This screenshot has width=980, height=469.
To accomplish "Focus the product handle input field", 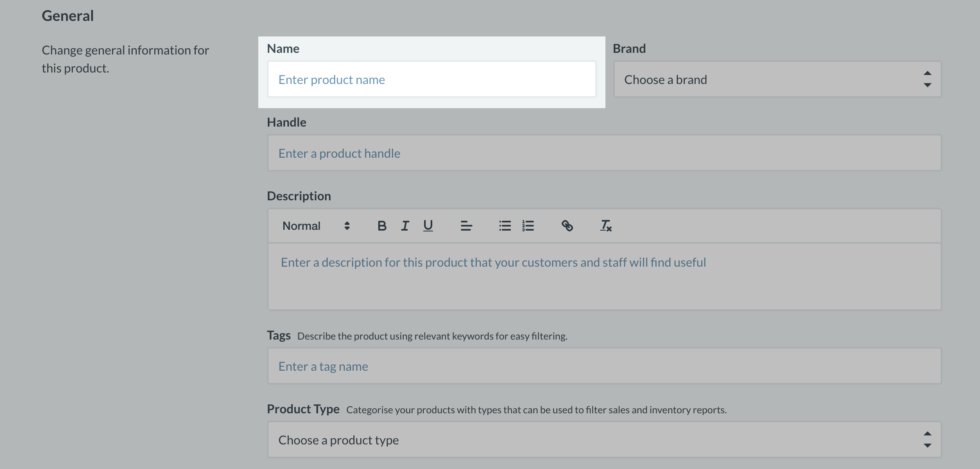I will point(604,153).
